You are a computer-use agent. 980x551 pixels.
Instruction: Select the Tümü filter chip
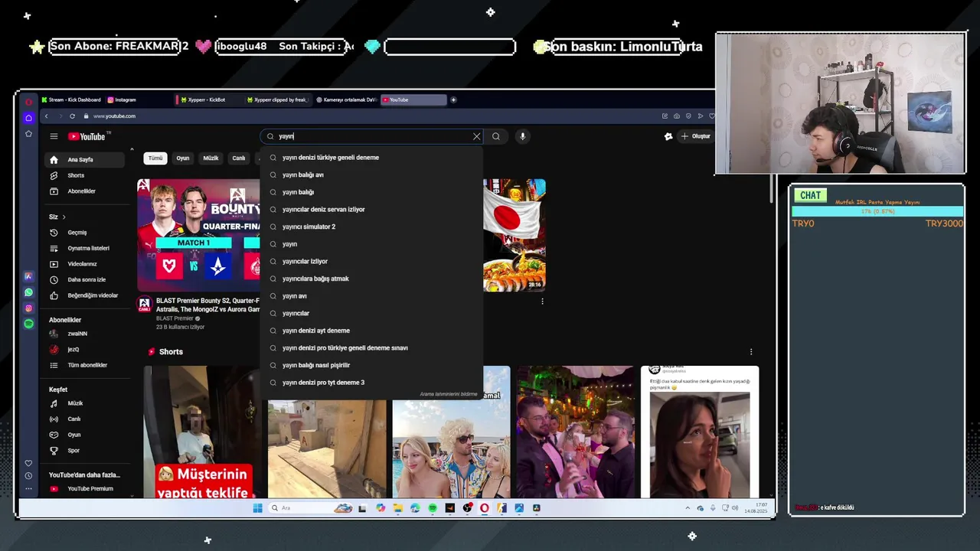point(155,158)
